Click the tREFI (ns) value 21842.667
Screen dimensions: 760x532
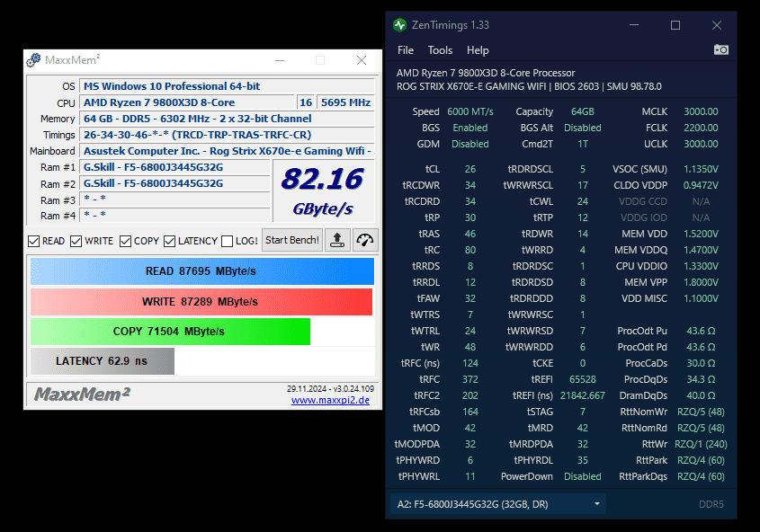coord(583,395)
